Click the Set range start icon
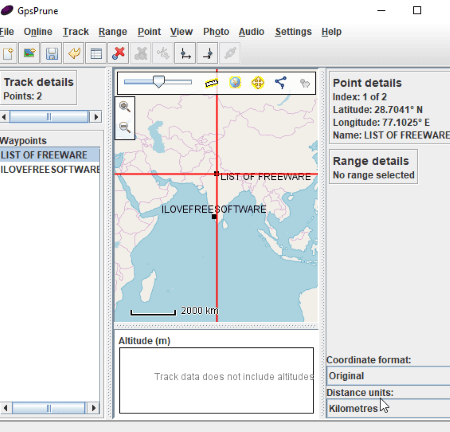The width and height of the screenshot is (450, 432). tap(185, 53)
